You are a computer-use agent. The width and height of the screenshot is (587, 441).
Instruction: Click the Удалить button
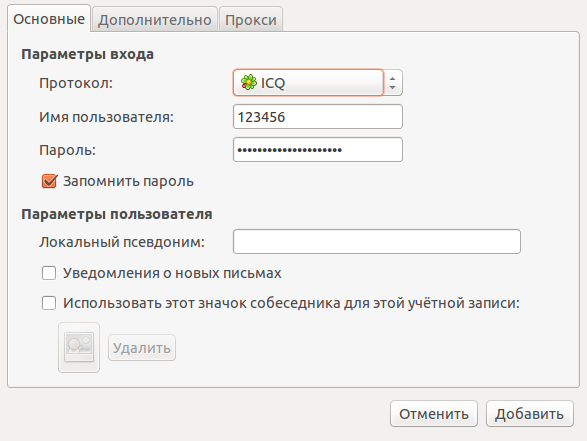pos(142,348)
